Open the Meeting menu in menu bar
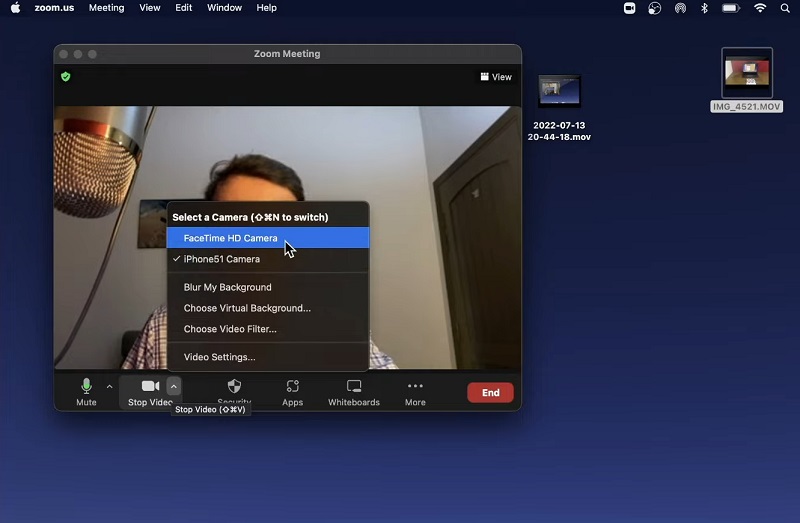800x523 pixels. [x=106, y=8]
